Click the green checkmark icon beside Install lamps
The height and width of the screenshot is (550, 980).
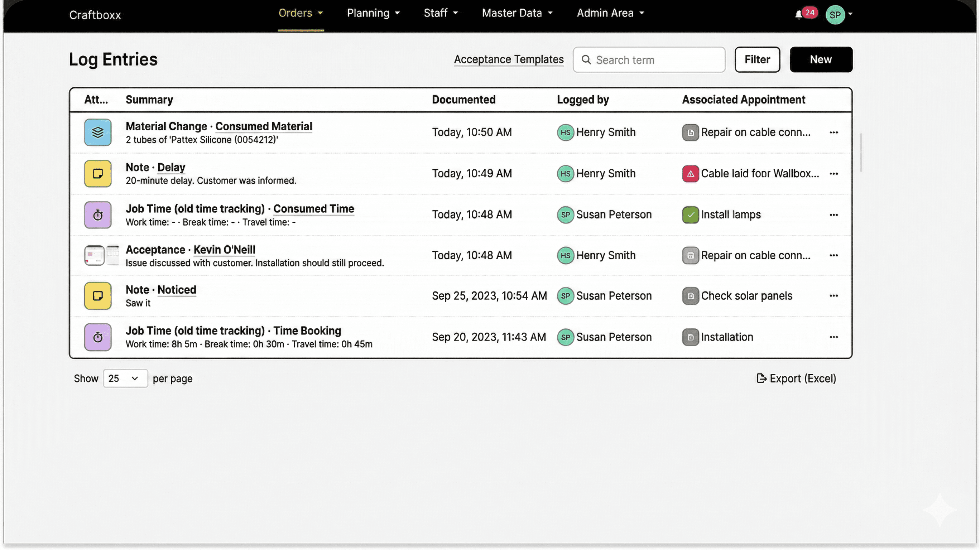[690, 215]
